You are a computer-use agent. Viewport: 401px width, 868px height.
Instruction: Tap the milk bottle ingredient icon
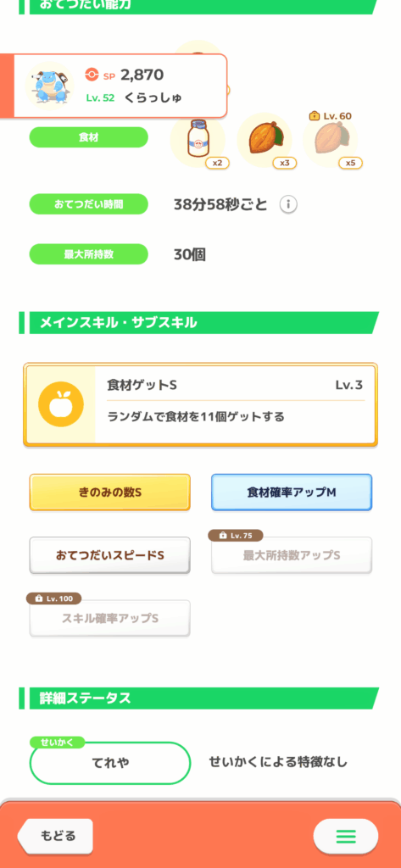click(x=198, y=141)
